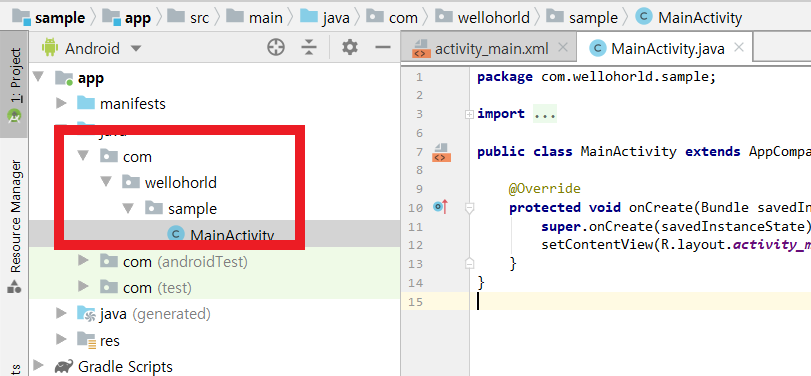
Task: Collapse the wellohorld package node
Action: click(107, 182)
